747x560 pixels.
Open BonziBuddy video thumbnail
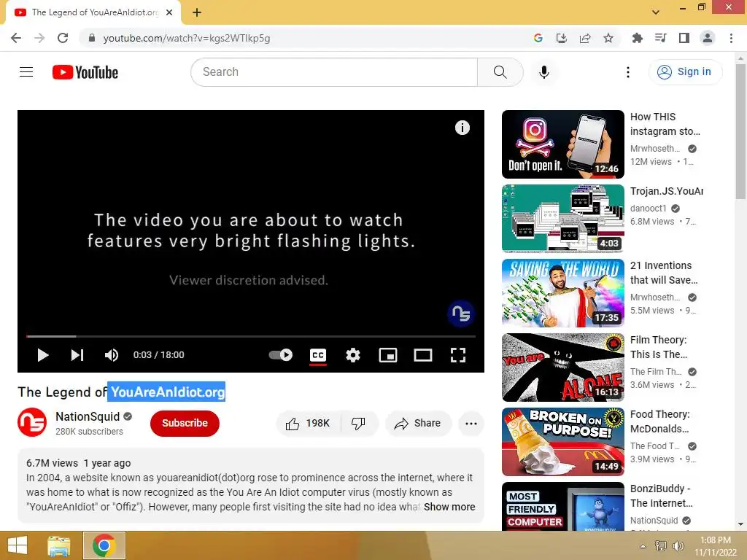562,506
